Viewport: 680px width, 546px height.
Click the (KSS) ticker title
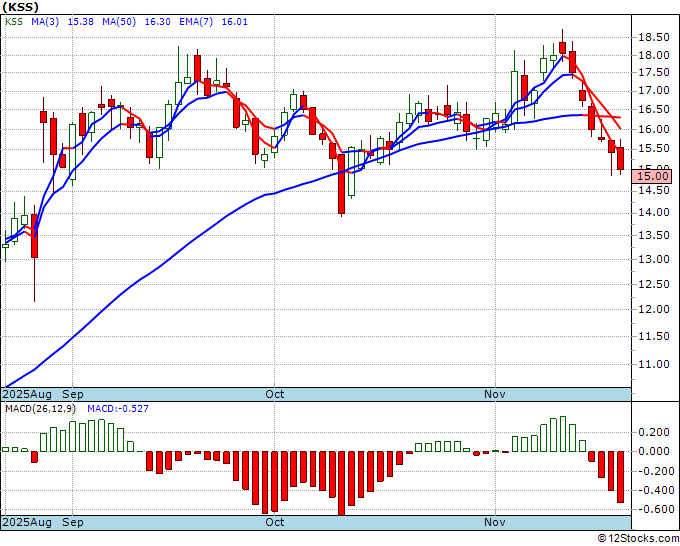[20, 7]
